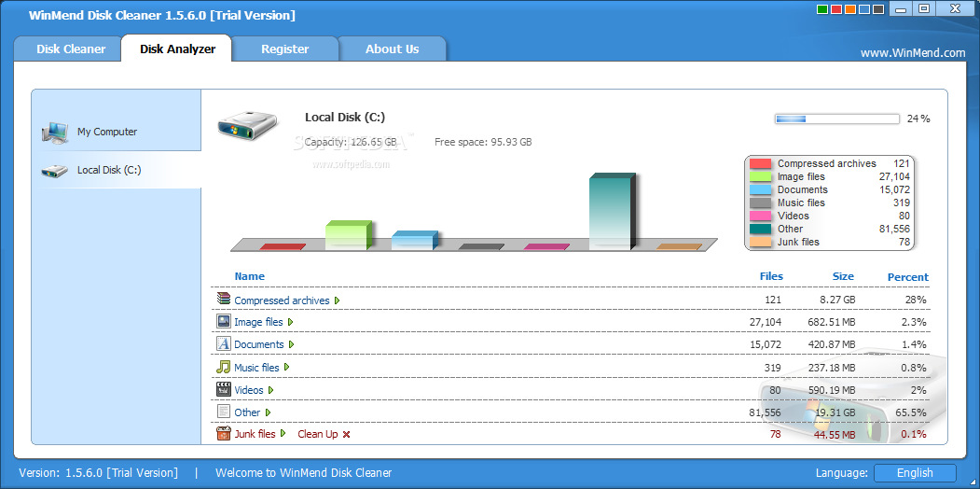Click the pink Videos legend swatch

pos(760,216)
